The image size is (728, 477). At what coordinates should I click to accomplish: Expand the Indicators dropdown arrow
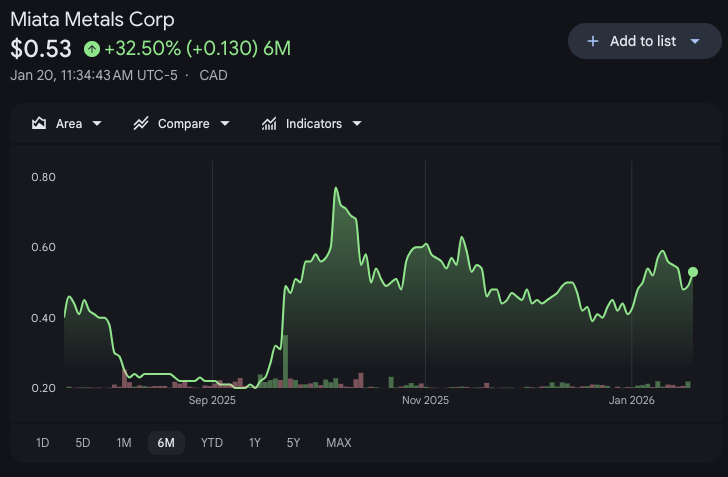pyautogui.click(x=357, y=124)
